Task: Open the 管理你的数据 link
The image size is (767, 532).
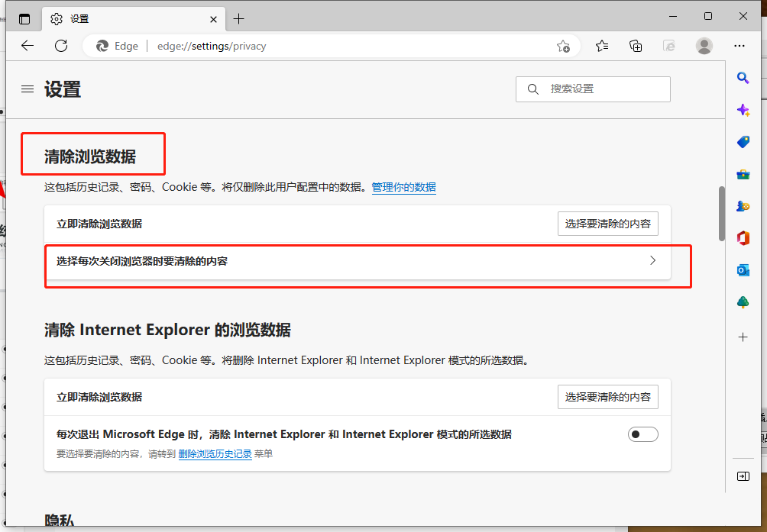Action: tap(403, 187)
